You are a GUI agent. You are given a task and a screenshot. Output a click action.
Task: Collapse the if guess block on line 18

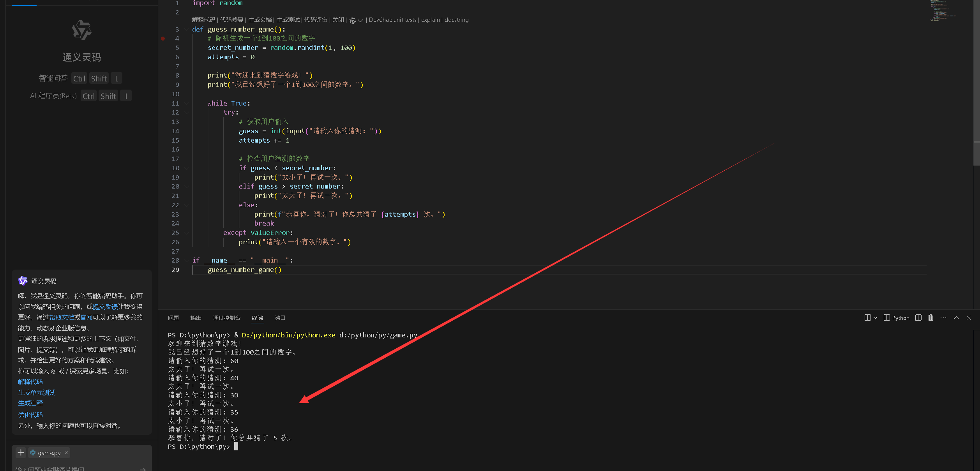click(x=187, y=168)
